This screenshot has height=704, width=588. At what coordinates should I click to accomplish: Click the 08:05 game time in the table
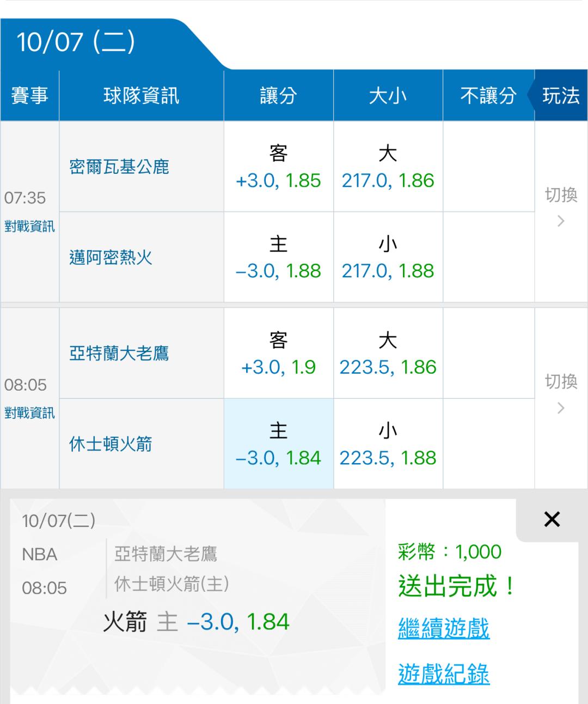point(25,385)
